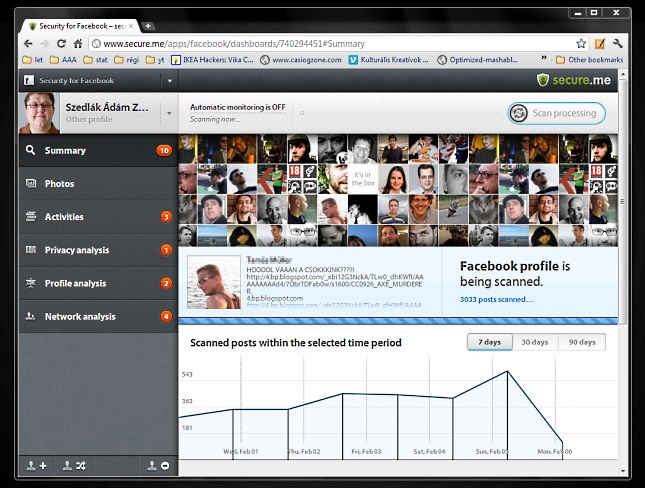Click the browser back arrow
Viewport: 645px width, 488px height.
click(x=28, y=44)
